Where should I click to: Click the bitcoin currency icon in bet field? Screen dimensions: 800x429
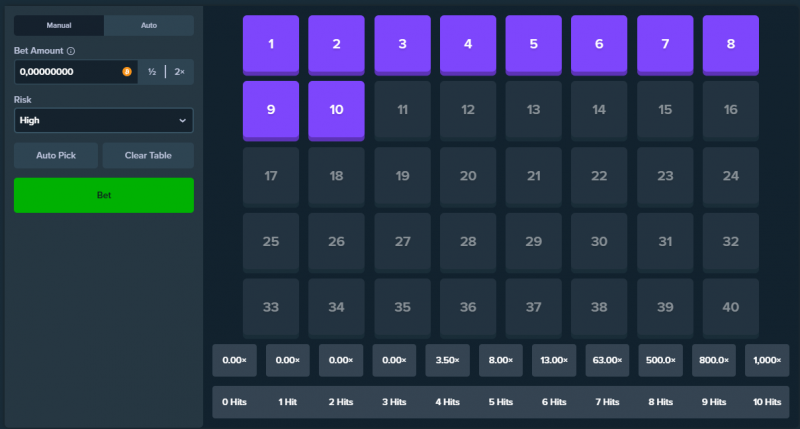coord(127,72)
